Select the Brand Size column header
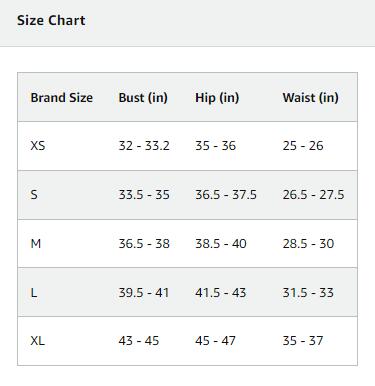The image size is (375, 386). (x=62, y=97)
